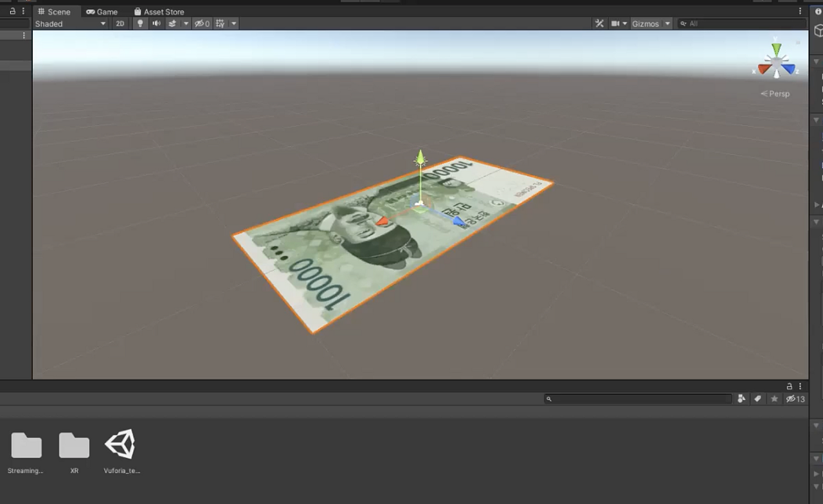Toggle scene grid visibility
This screenshot has width=823, height=504.
tap(221, 24)
